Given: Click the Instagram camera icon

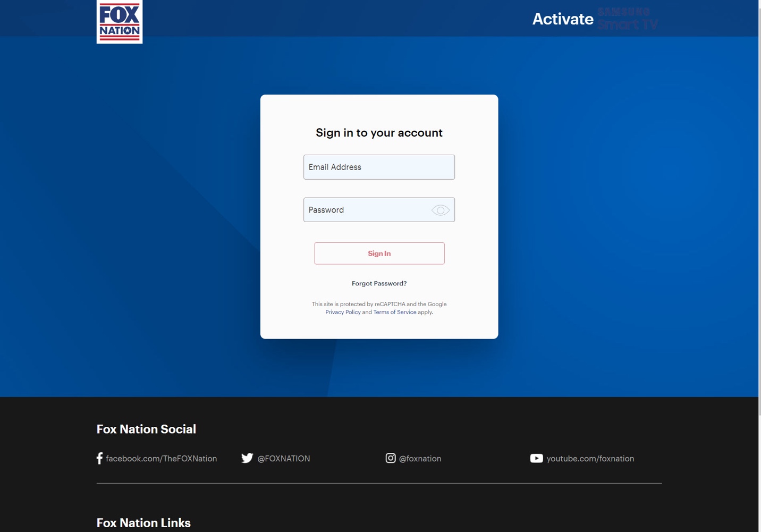Looking at the screenshot, I should tap(391, 458).
